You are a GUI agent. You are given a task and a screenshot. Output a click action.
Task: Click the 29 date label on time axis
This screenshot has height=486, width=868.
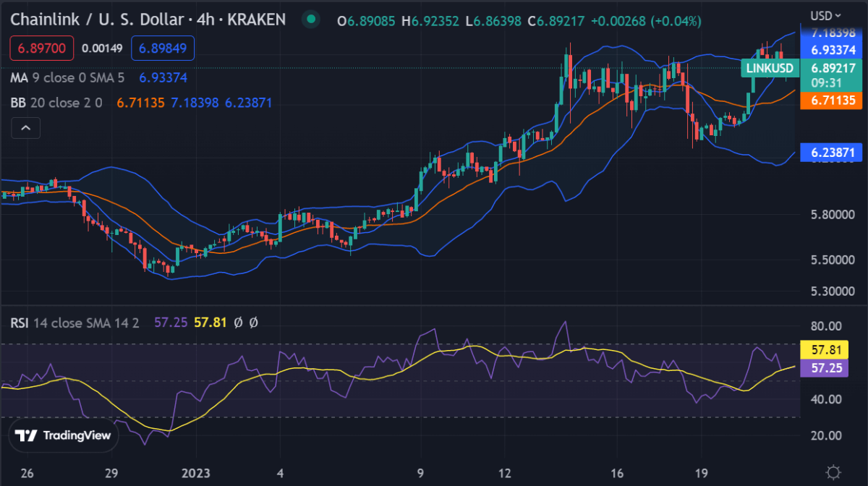(x=111, y=473)
